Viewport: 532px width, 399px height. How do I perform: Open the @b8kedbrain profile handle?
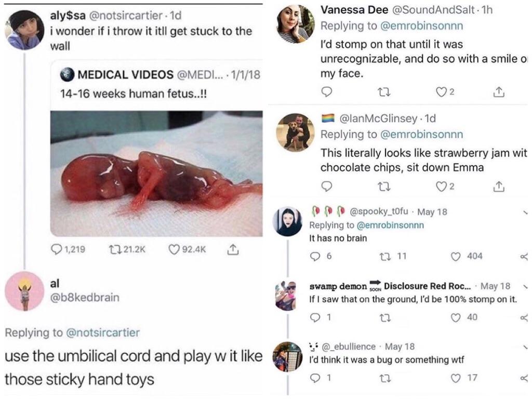(x=84, y=297)
